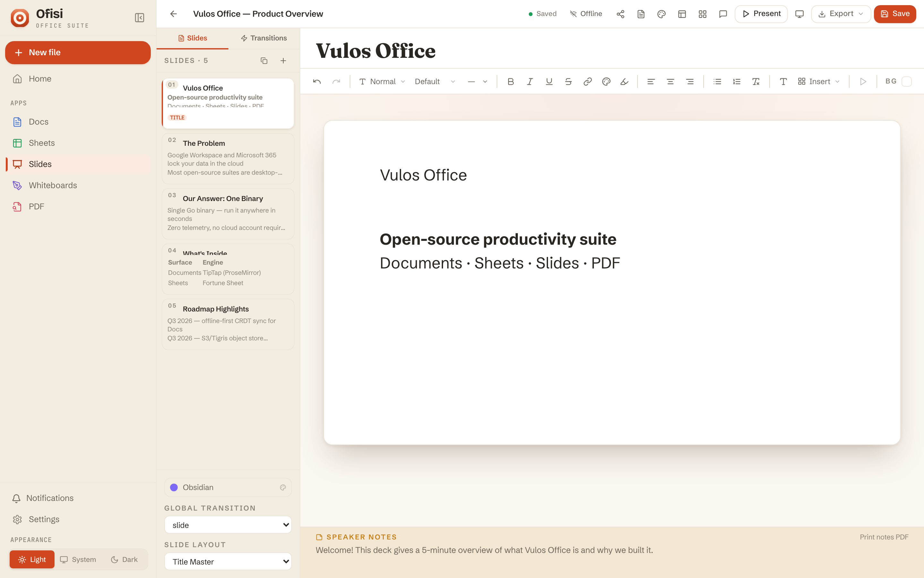
Task: Open the document notes icon in header
Action: (x=641, y=14)
